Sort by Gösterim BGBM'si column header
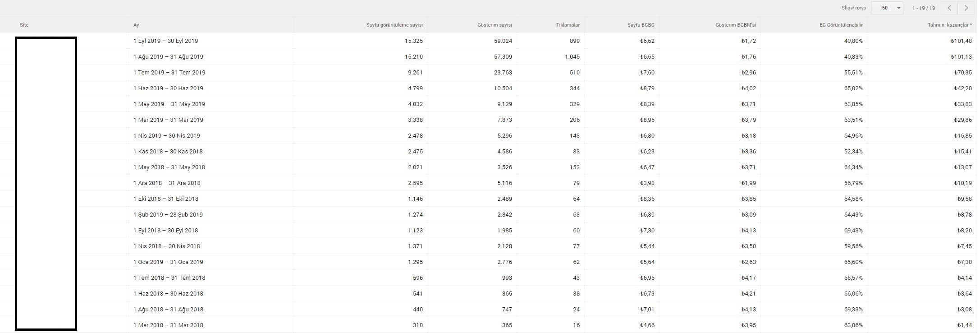This screenshot has width=980, height=333. (736, 25)
